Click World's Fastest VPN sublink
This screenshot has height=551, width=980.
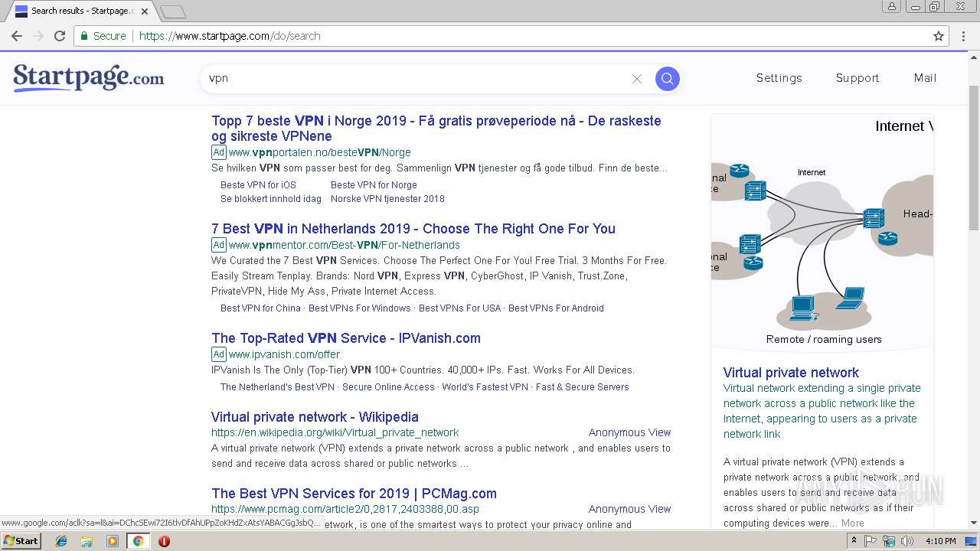[485, 387]
